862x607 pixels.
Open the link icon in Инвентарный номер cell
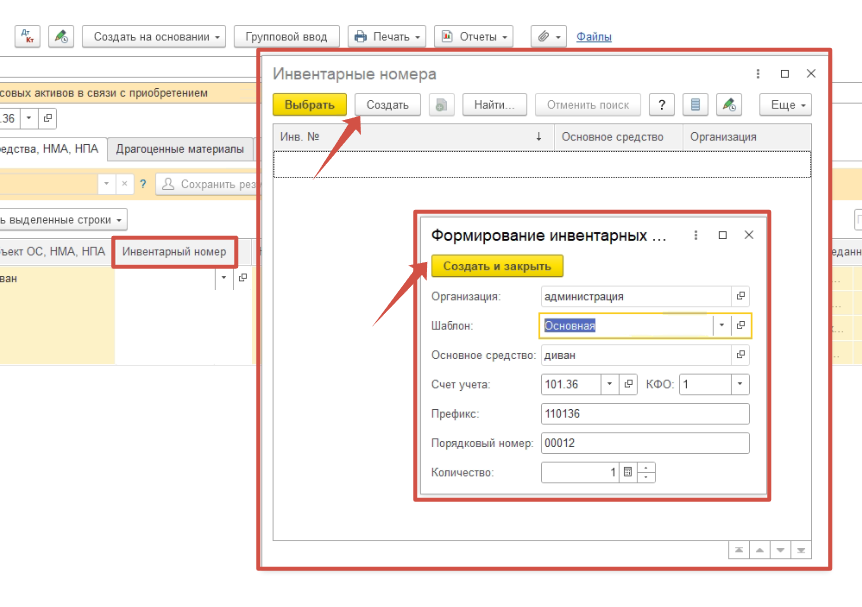(242, 278)
